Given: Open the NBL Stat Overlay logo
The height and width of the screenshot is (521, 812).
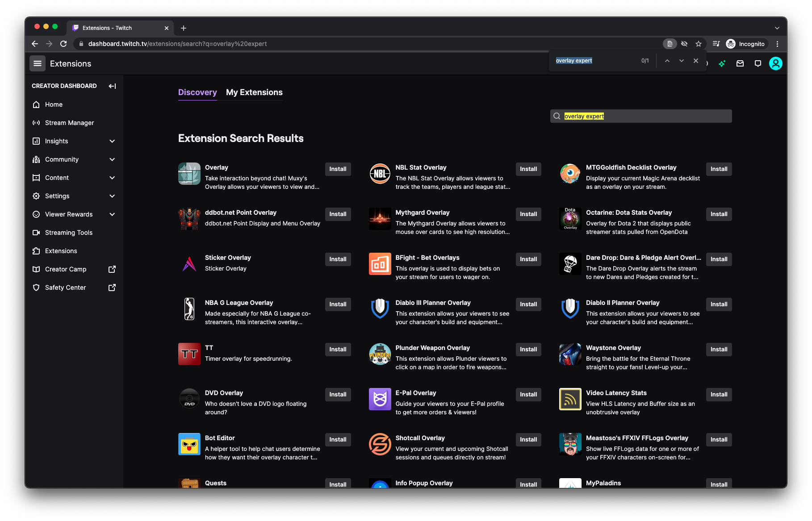Looking at the screenshot, I should (380, 174).
